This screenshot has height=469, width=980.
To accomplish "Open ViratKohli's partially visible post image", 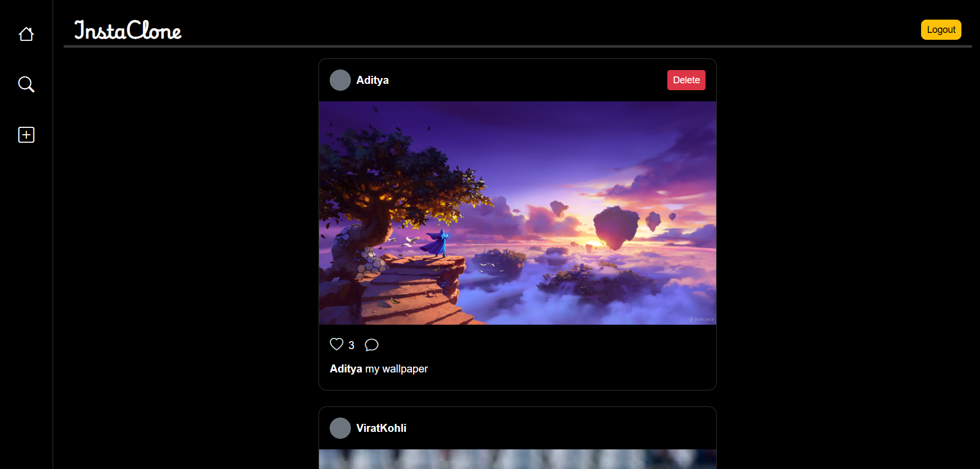I will tap(518, 459).
